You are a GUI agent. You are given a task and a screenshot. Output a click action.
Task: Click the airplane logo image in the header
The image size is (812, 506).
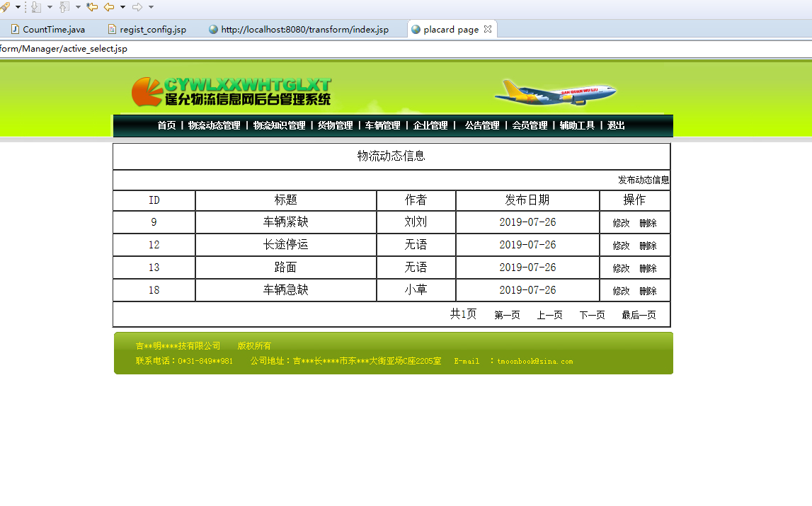[x=556, y=93]
